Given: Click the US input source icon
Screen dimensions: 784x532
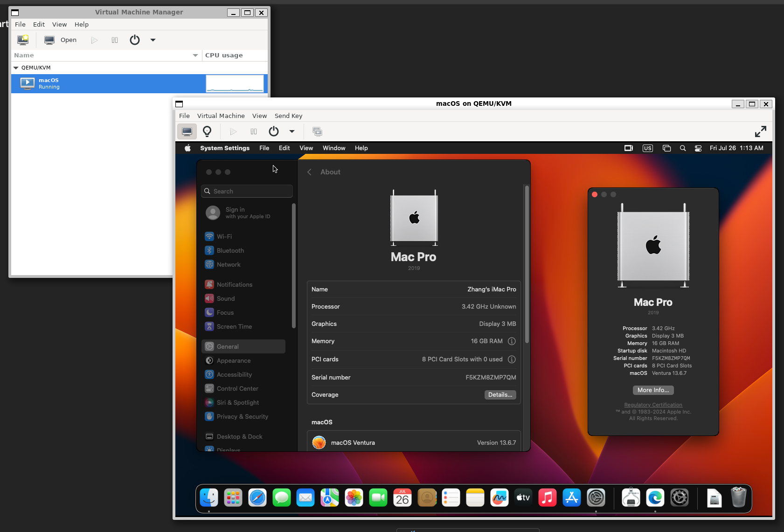Looking at the screenshot, I should 648,148.
